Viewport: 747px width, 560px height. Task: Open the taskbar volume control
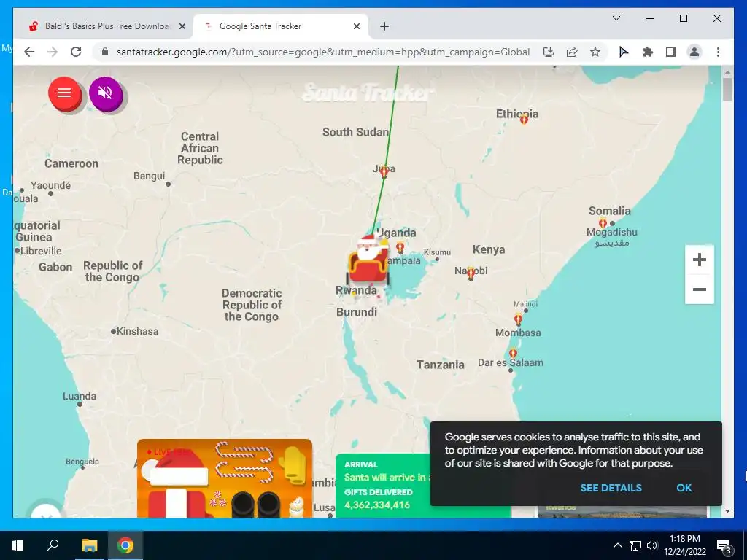click(x=651, y=545)
